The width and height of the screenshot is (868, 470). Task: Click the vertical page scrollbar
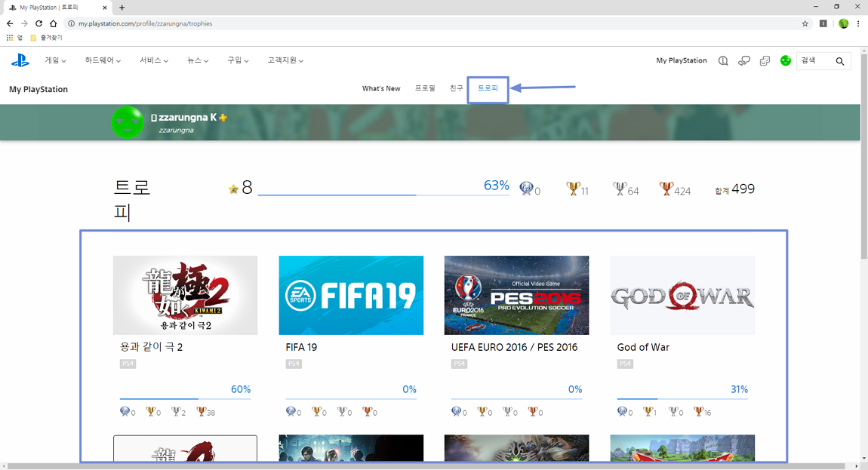863,156
